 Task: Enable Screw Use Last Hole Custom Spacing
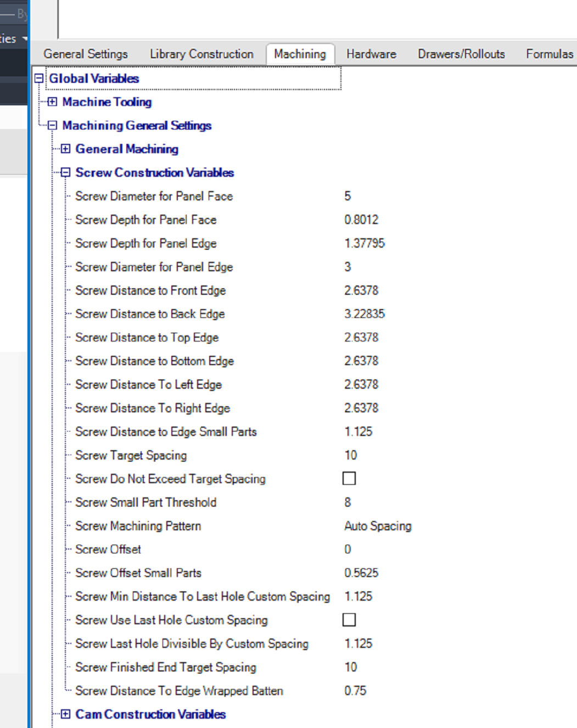[349, 619]
